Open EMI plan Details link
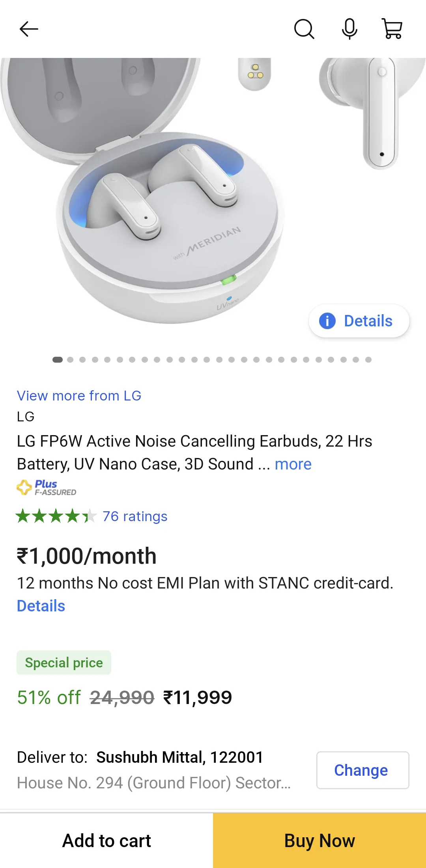Image resolution: width=426 pixels, height=868 pixels. (41, 606)
